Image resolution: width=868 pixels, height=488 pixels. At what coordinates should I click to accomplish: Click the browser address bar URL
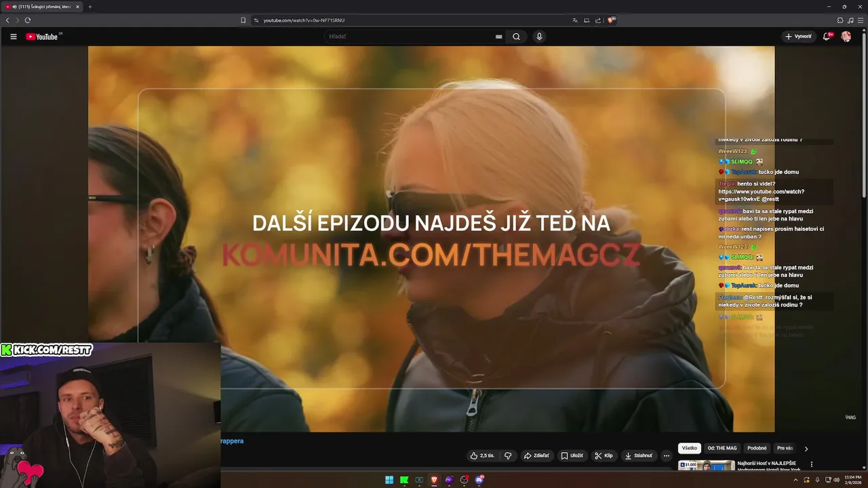[x=304, y=20]
